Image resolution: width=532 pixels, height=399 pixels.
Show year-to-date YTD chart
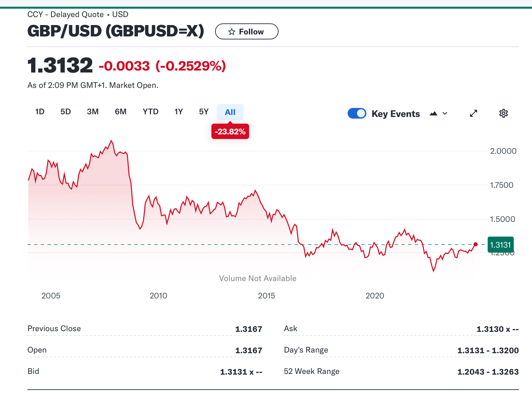[150, 112]
